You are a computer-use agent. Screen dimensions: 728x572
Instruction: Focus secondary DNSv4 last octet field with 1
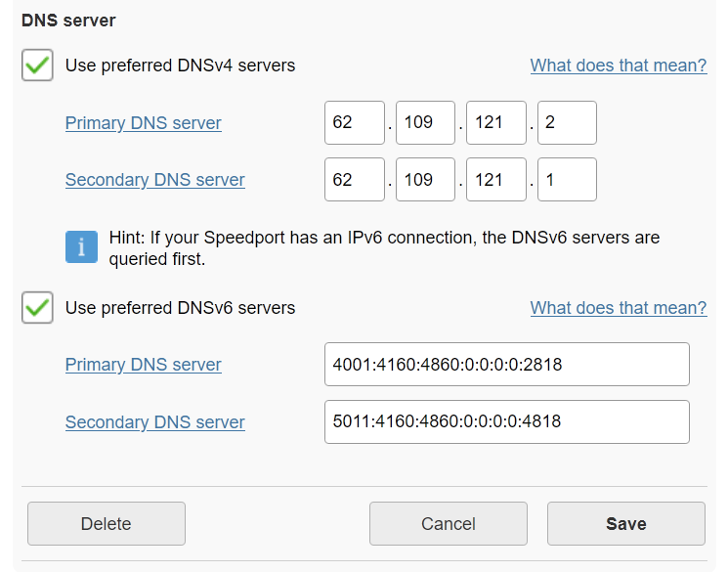click(567, 179)
